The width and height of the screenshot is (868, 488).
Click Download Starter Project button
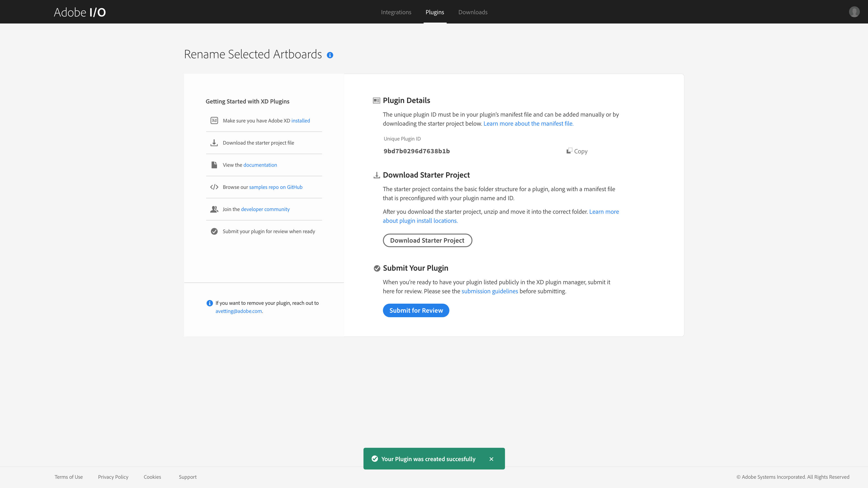click(427, 240)
